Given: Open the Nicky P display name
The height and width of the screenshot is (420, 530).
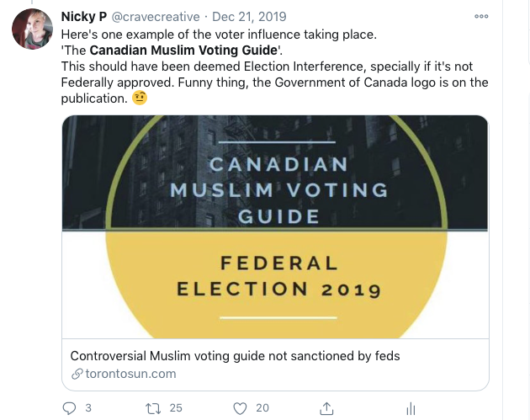Looking at the screenshot, I should [84, 17].
